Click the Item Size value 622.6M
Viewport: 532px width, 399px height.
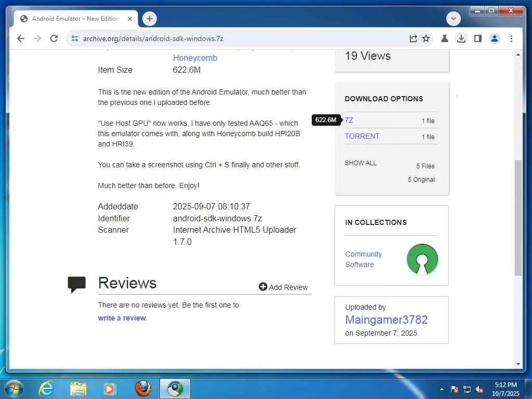tap(187, 70)
